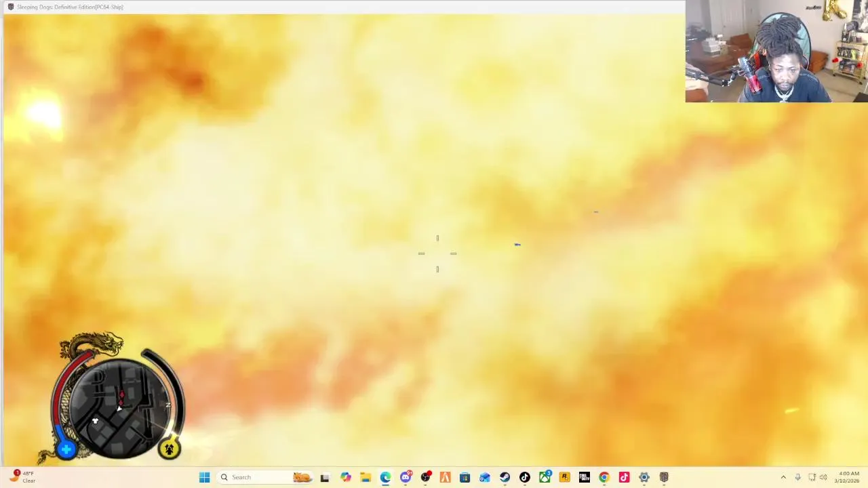Open the pink TikTok Live Studio icon

tap(624, 477)
